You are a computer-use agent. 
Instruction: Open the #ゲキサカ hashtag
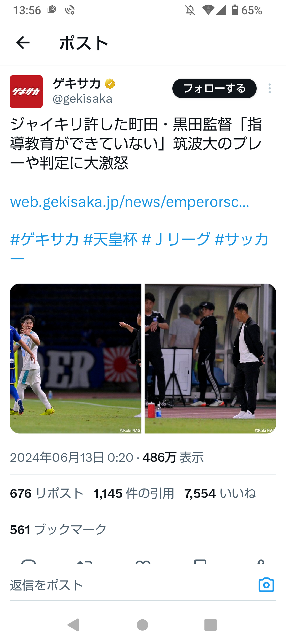pyautogui.click(x=44, y=239)
